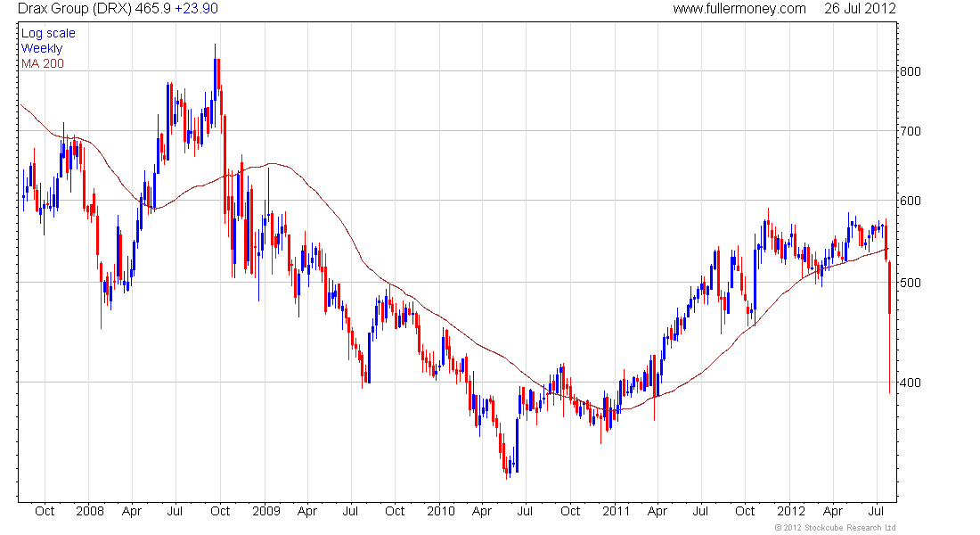Click the © 2012 Stockcube Research Ltd text

[835, 528]
